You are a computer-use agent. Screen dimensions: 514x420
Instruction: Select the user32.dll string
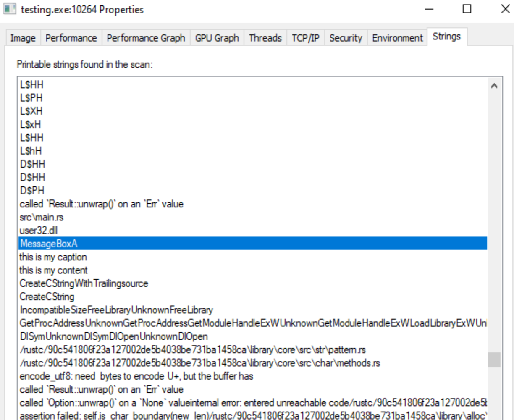(39, 231)
